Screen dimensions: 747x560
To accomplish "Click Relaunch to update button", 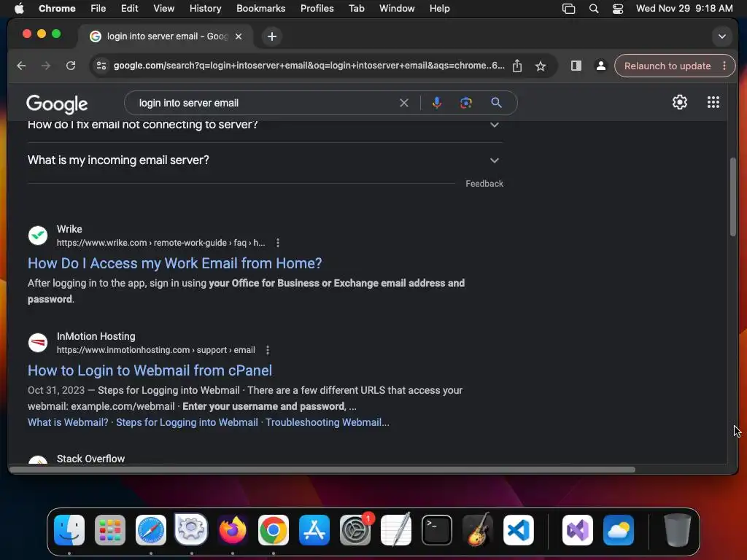I will [x=667, y=66].
